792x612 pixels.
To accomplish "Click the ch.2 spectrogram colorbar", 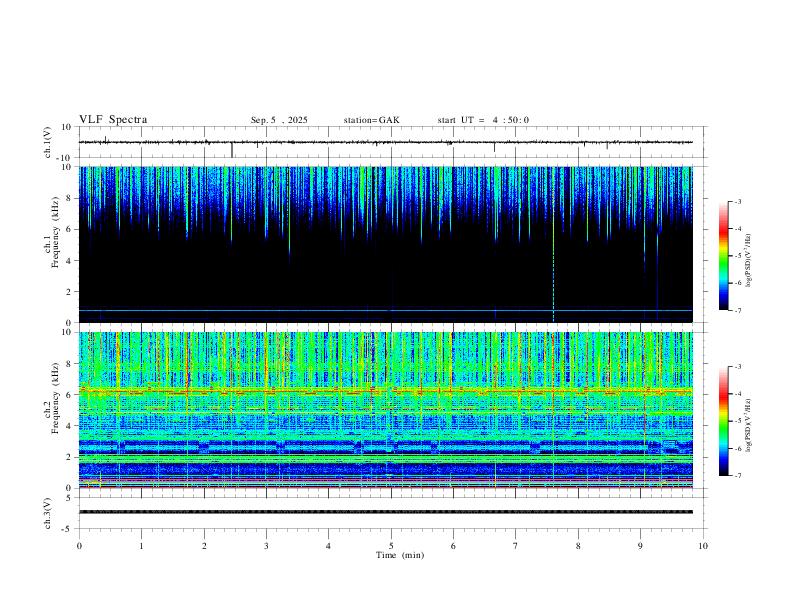I will pos(723,421).
